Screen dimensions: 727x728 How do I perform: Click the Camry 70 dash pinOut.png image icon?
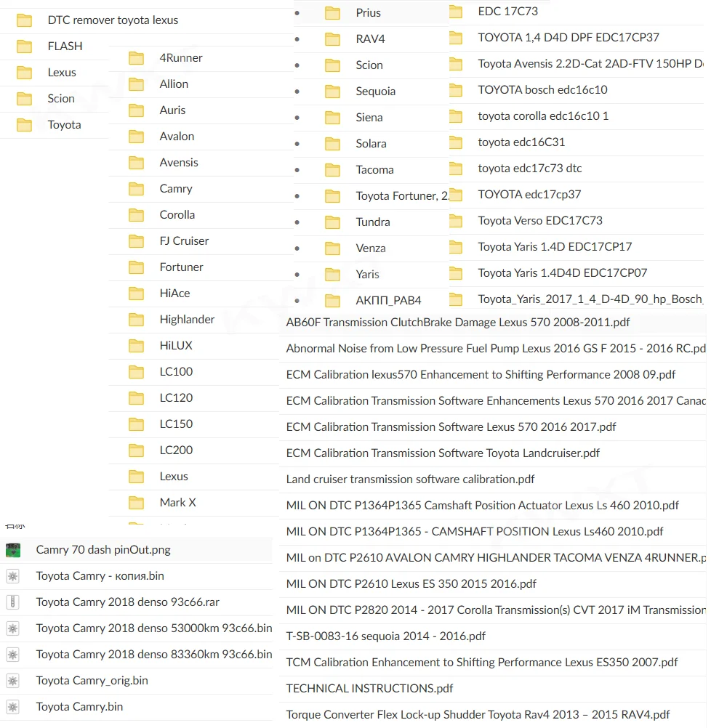coord(13,550)
